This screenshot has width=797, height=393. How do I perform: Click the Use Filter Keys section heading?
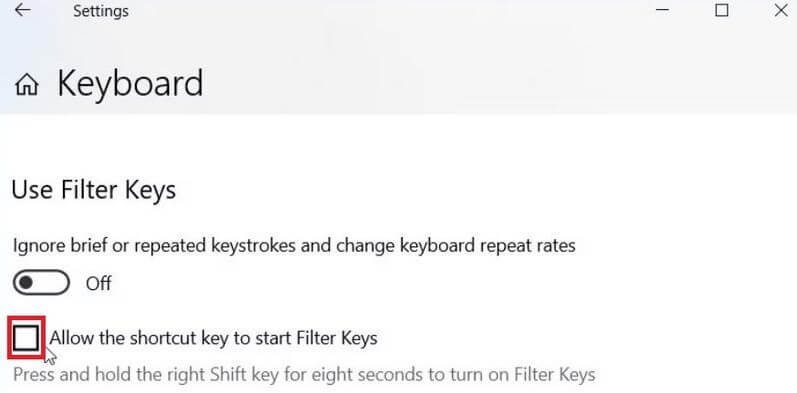tap(94, 190)
